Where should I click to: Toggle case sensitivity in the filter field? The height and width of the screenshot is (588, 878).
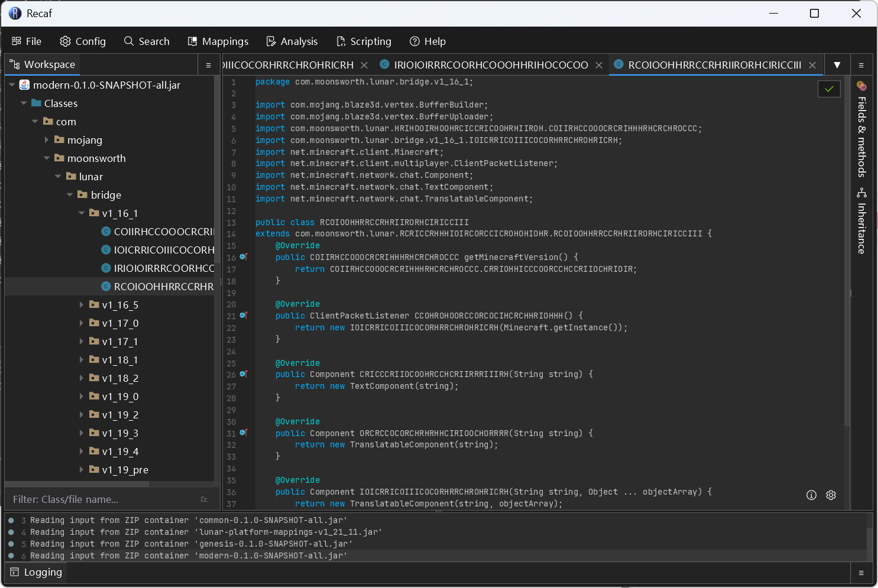pos(204,499)
